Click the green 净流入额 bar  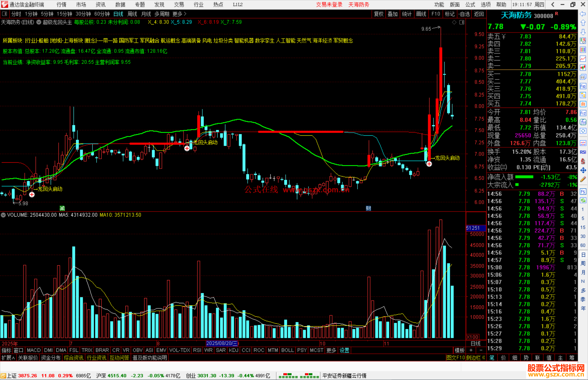(524, 177)
